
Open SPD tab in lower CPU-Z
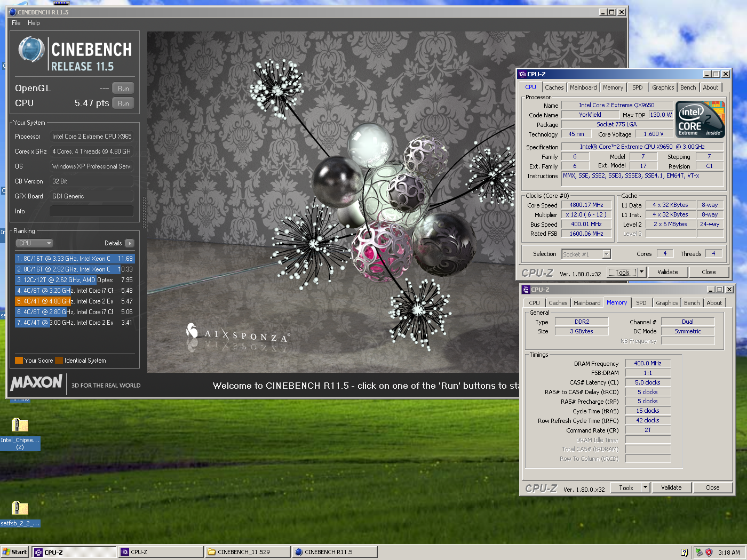[641, 303]
